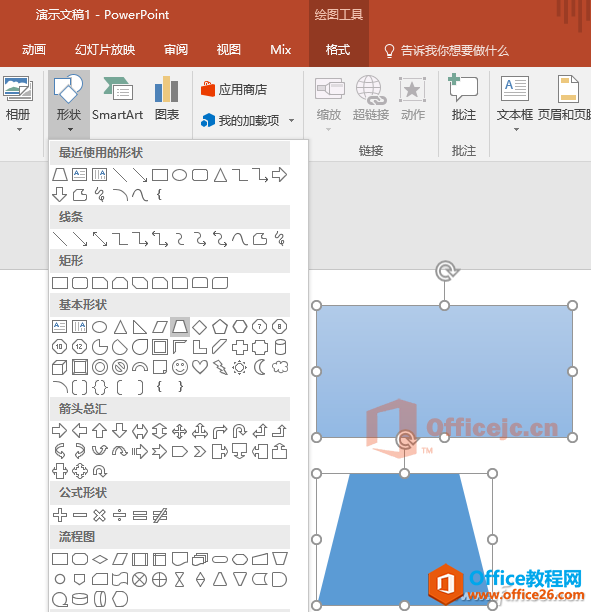Image resolution: width=591 pixels, height=612 pixels.
Task: Select the Lightning Bolt shape
Action: point(220,367)
